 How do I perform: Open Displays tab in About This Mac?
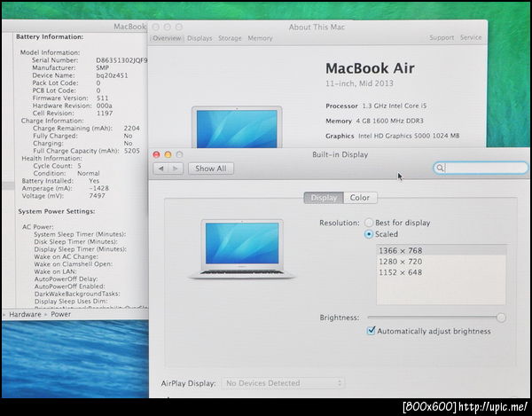(199, 38)
